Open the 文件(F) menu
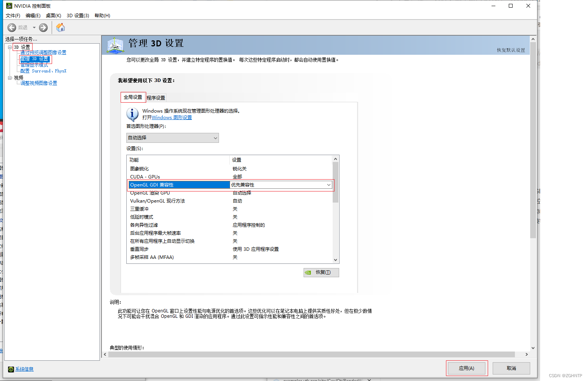 tap(13, 16)
